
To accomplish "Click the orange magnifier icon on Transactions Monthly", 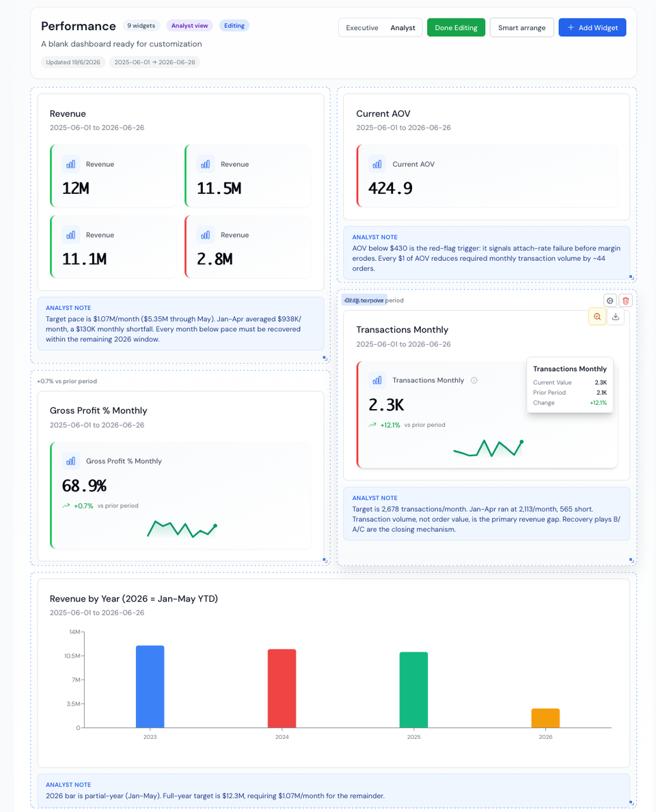I will click(597, 316).
